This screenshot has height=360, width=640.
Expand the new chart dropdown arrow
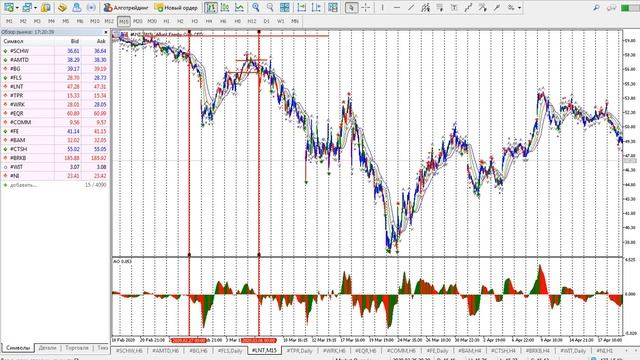pos(17,8)
